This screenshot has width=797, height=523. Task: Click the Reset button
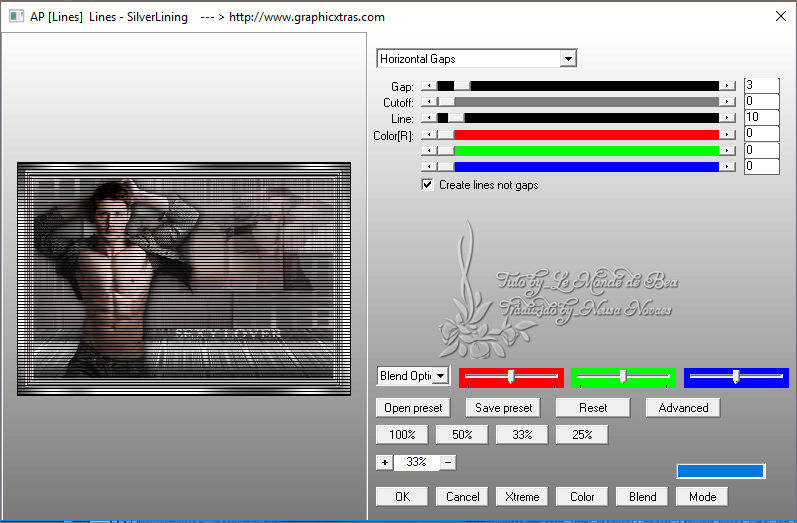point(593,408)
